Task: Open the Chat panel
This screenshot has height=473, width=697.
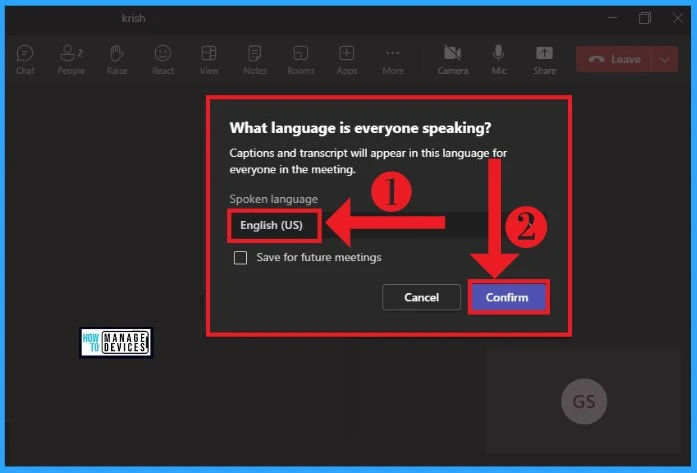Action: tap(25, 60)
